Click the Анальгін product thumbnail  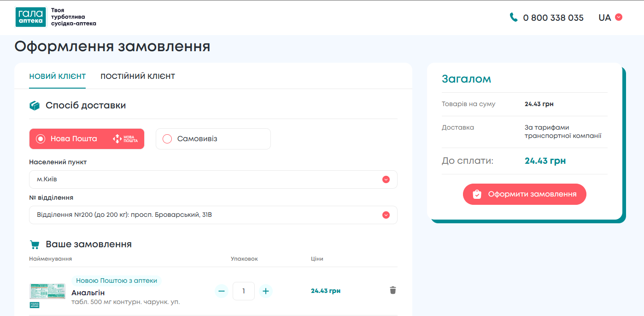(47, 292)
